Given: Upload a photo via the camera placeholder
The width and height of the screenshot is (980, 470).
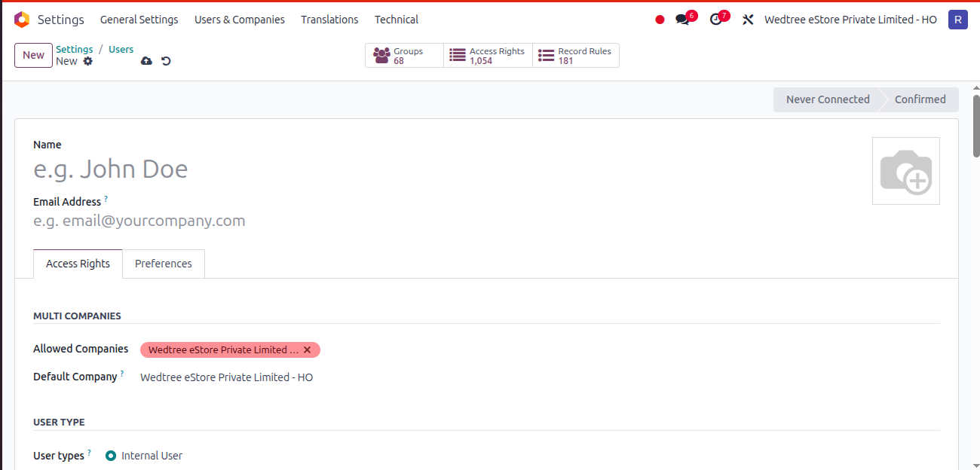Looking at the screenshot, I should tap(906, 171).
